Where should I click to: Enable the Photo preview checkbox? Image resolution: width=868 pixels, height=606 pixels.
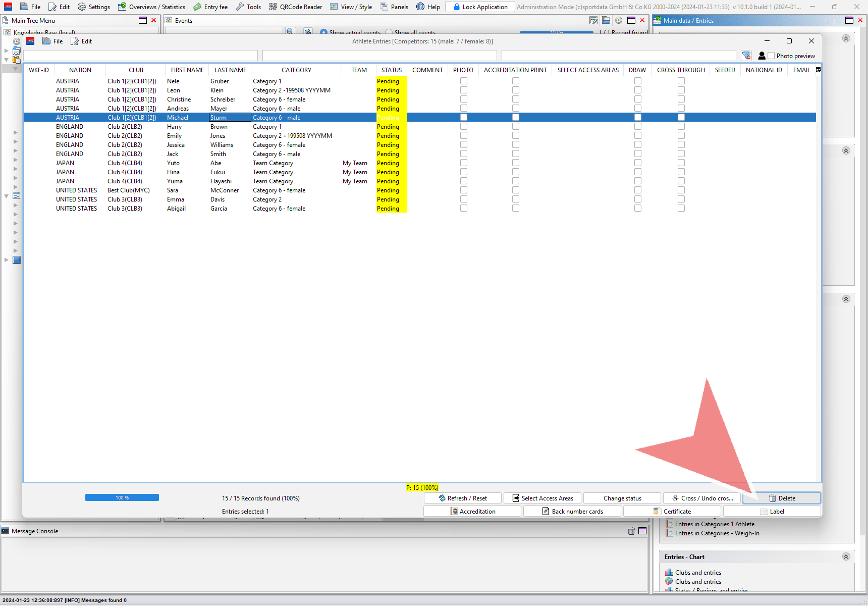771,56
